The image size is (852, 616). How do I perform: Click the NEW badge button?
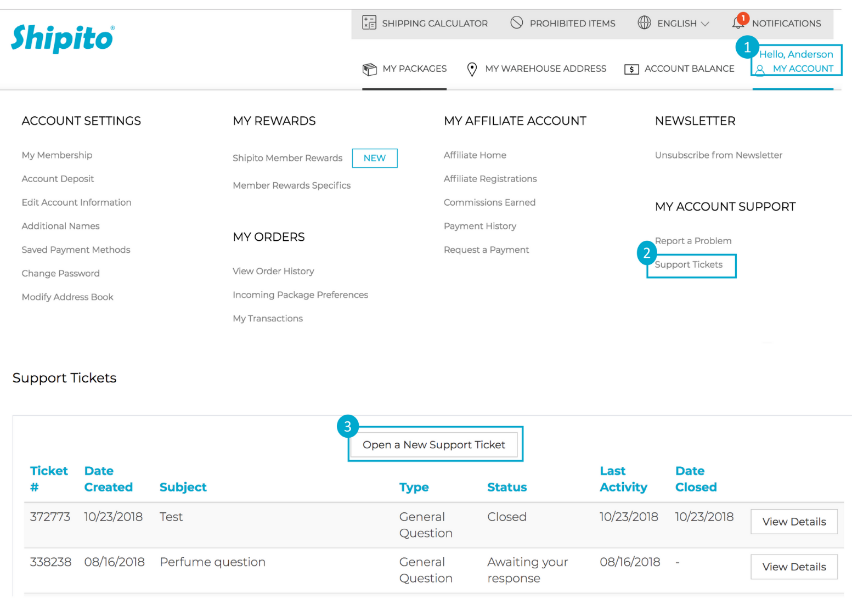tap(375, 158)
